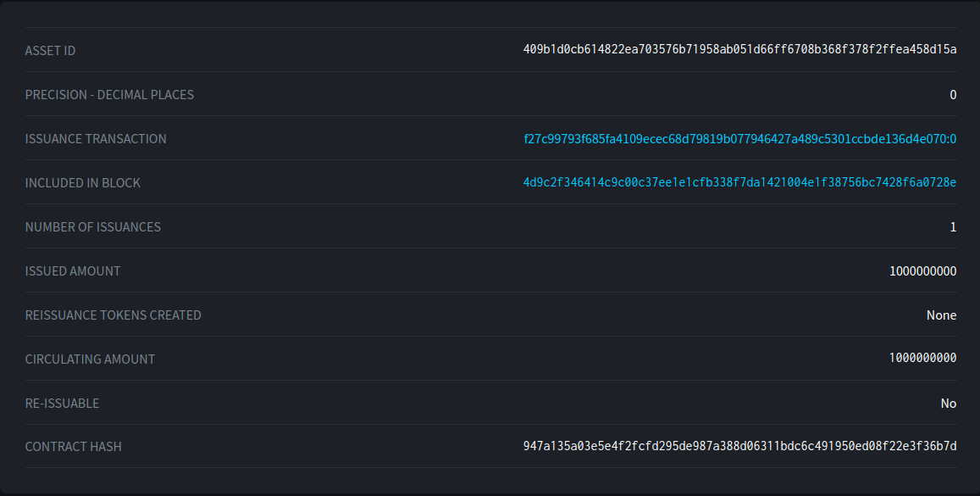Click the contract hash value 947a135a…
The width and height of the screenshot is (980, 496).
coord(739,447)
